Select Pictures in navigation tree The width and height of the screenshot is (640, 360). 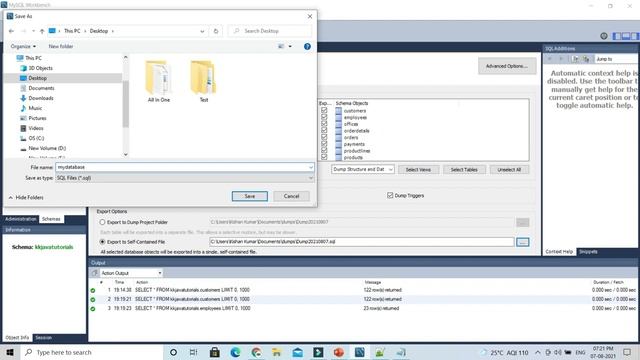pos(37,118)
